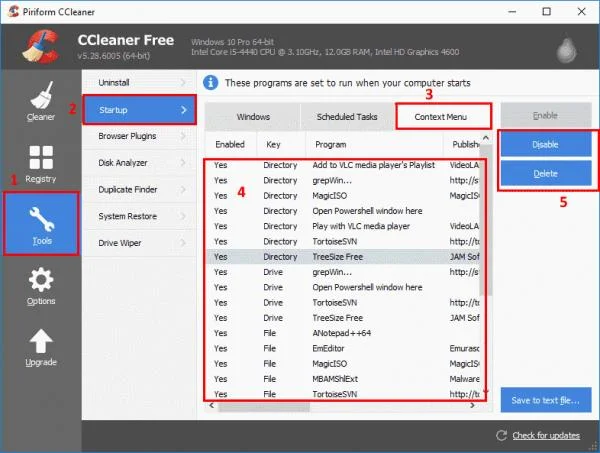Click the chevron next to Uninstall
This screenshot has height=453, width=600.
pos(183,83)
